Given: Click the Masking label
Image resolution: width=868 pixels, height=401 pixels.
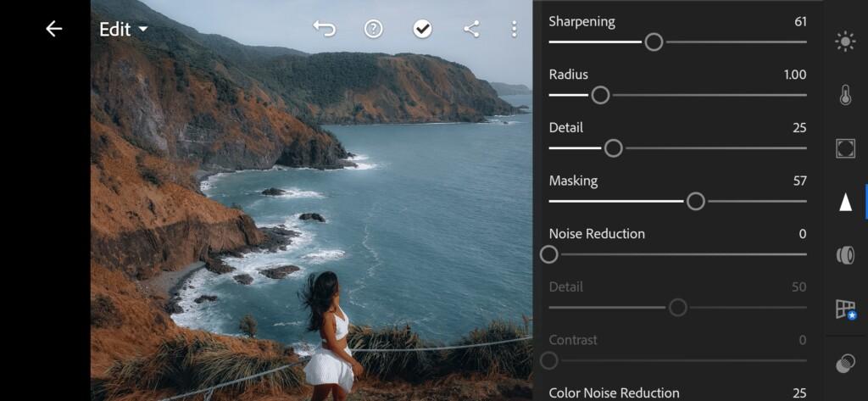Looking at the screenshot, I should point(573,181).
